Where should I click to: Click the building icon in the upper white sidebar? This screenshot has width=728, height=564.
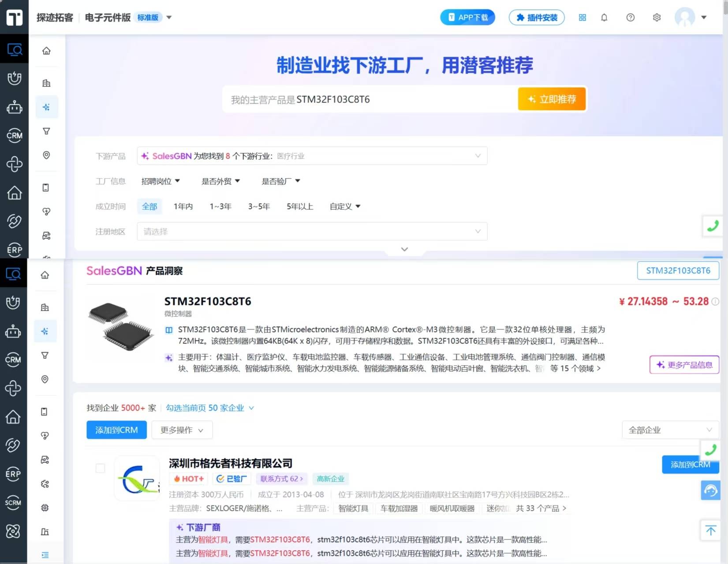click(x=46, y=83)
